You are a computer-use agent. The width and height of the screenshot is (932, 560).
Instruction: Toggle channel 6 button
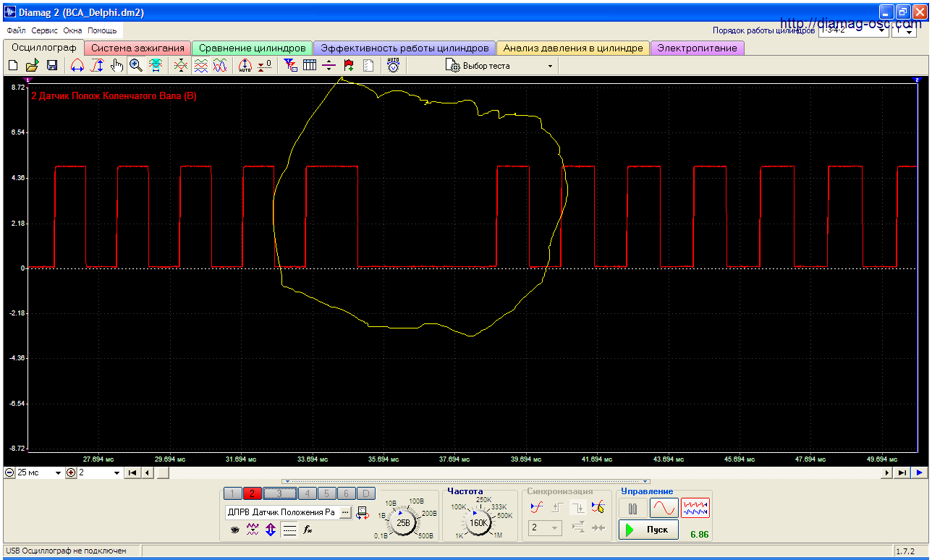346,493
